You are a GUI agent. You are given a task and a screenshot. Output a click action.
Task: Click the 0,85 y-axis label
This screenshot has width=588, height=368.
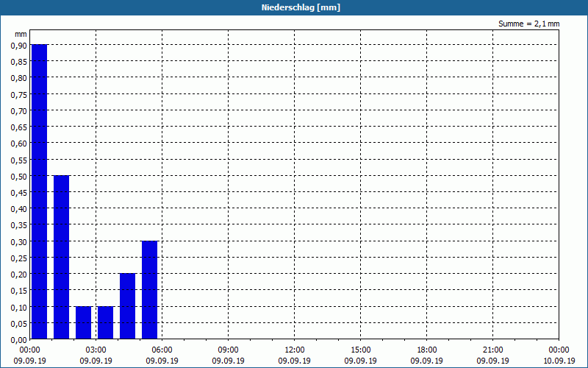[x=19, y=62]
